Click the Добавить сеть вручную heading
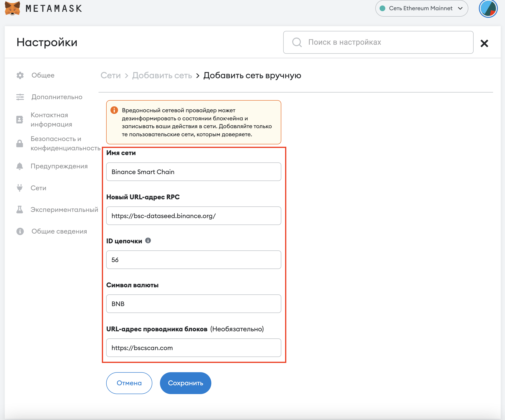This screenshot has width=505, height=420. [x=252, y=75]
